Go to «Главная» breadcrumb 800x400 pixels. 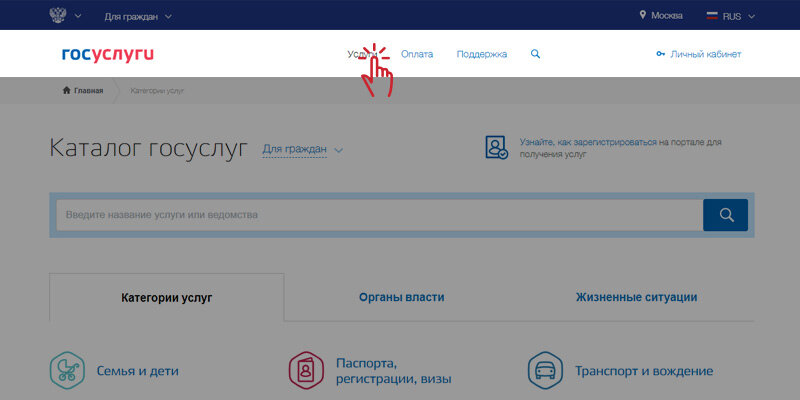coord(88,91)
